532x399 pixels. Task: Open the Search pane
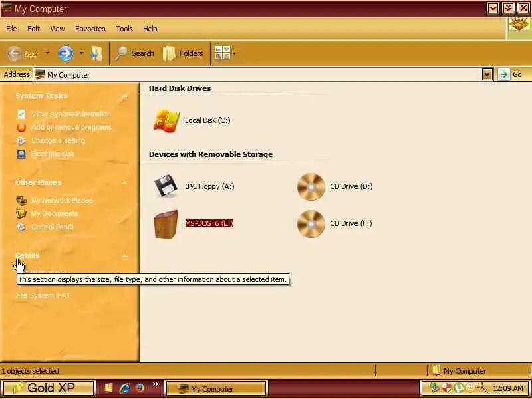click(134, 53)
